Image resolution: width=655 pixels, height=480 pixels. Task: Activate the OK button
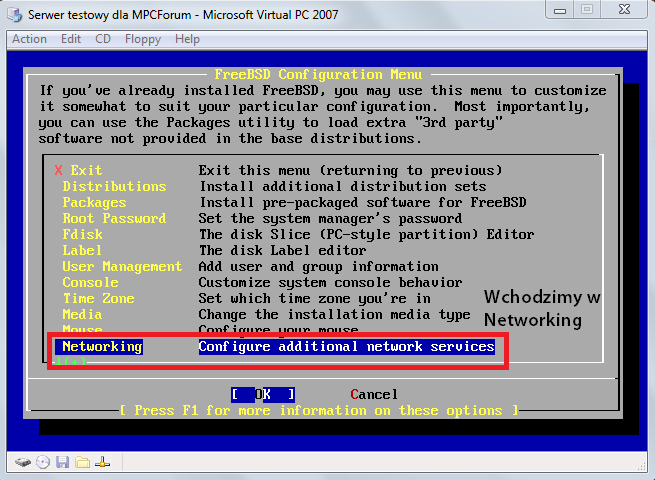tap(263, 394)
